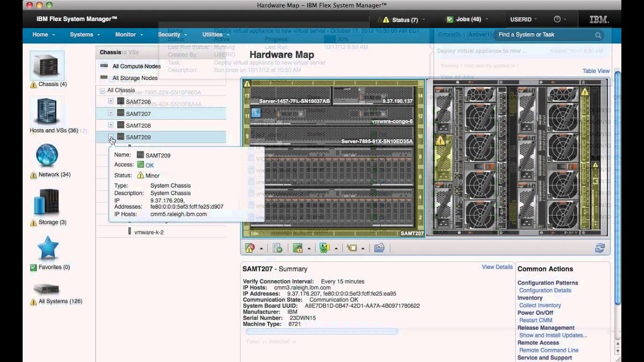644x362 pixels.
Task: Collapse the SAMT209 tree node
Action: (111, 136)
